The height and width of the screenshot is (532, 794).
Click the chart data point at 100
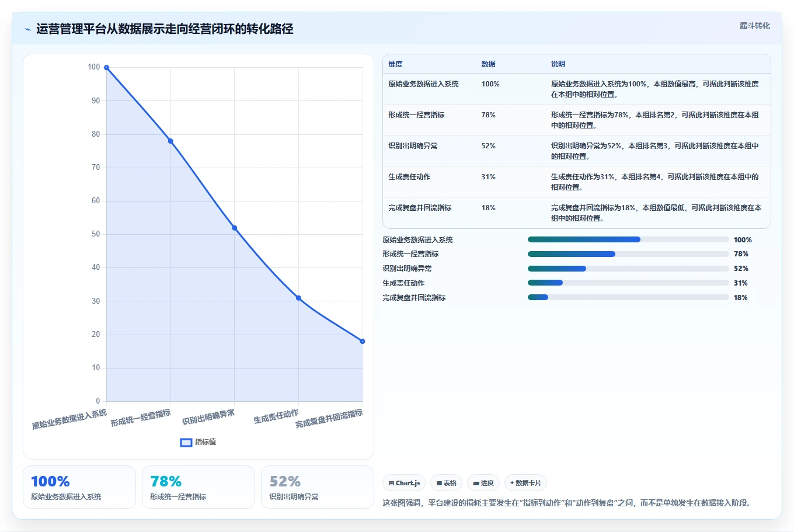106,68
